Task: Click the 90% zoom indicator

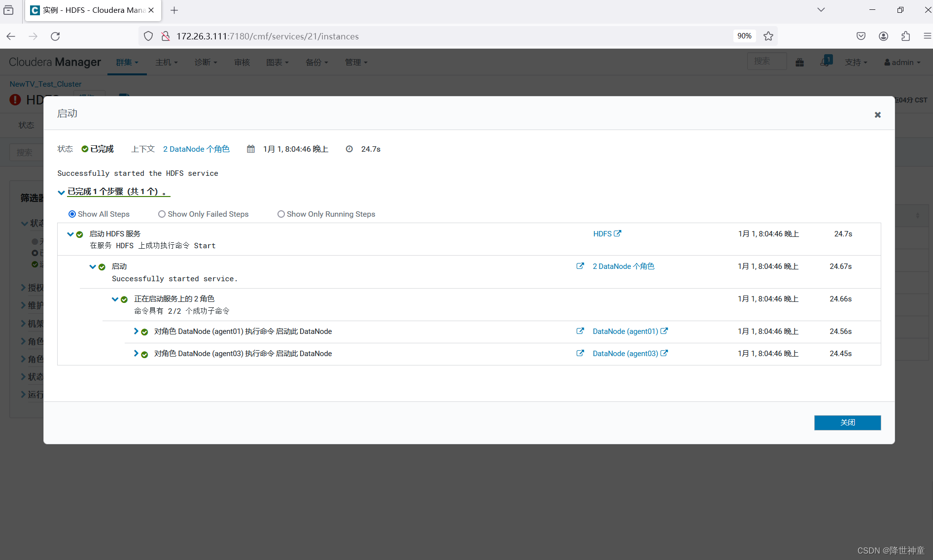Action: [744, 36]
